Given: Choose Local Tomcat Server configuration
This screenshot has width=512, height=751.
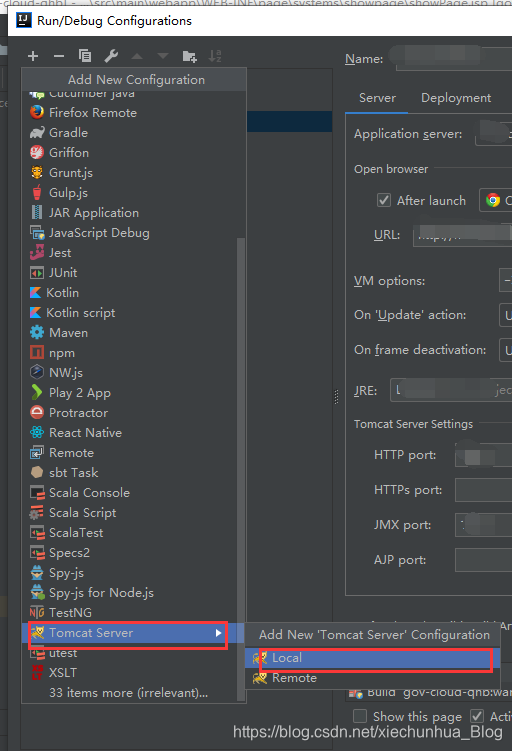Looking at the screenshot, I should (x=373, y=658).
